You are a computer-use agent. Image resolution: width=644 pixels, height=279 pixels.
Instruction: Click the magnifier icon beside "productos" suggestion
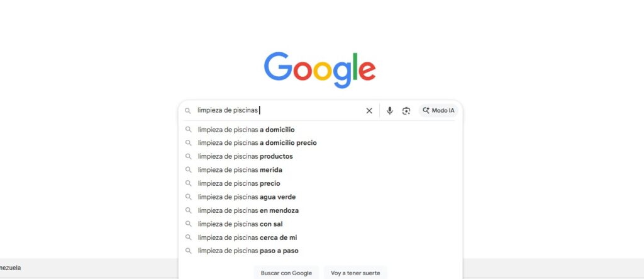tap(187, 156)
